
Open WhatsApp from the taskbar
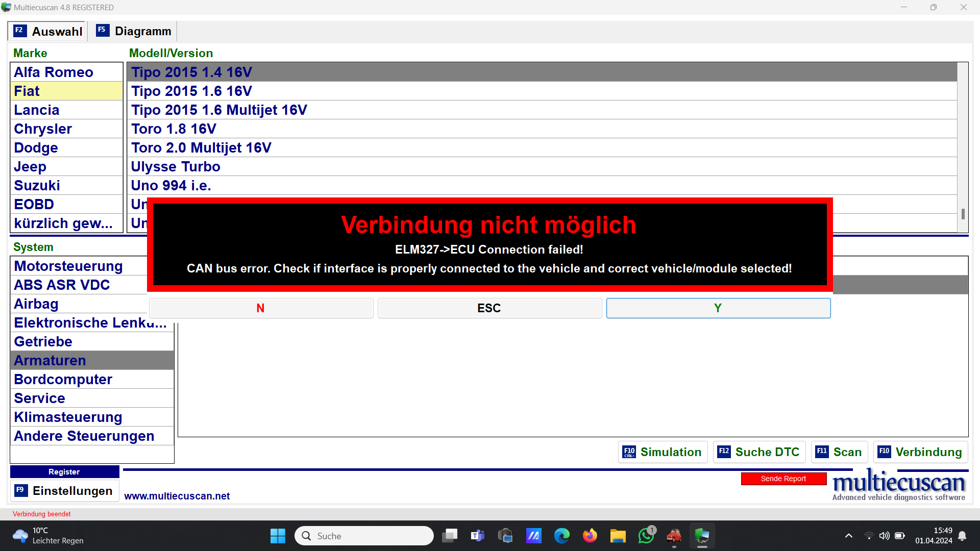pyautogui.click(x=646, y=536)
